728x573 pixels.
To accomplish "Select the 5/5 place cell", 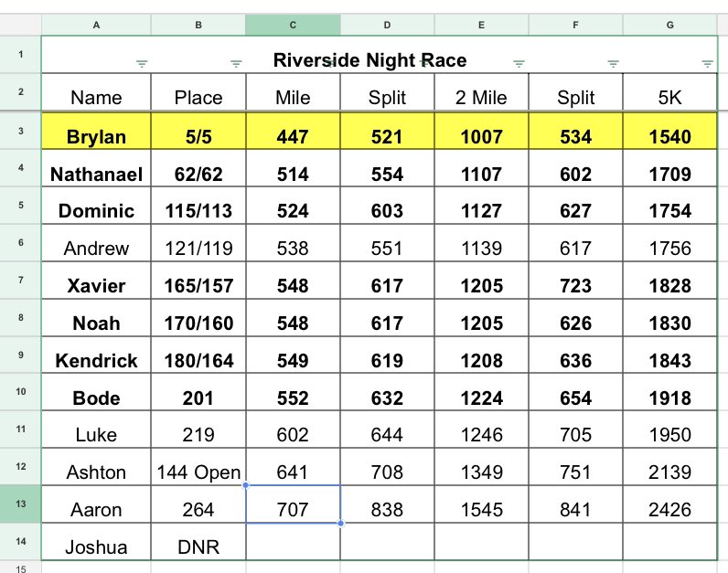I will (198, 132).
